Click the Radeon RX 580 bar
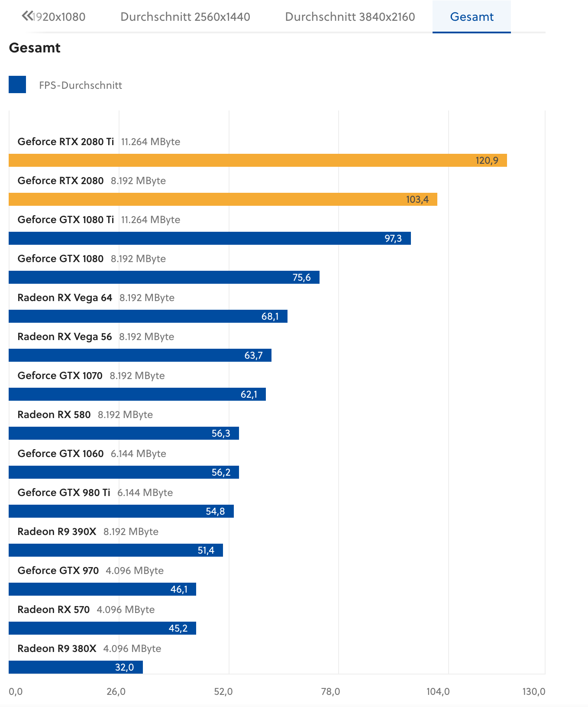 tap(124, 433)
